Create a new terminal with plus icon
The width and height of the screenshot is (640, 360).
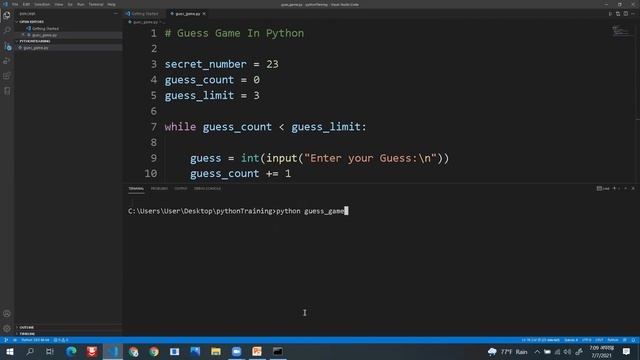pos(614,189)
